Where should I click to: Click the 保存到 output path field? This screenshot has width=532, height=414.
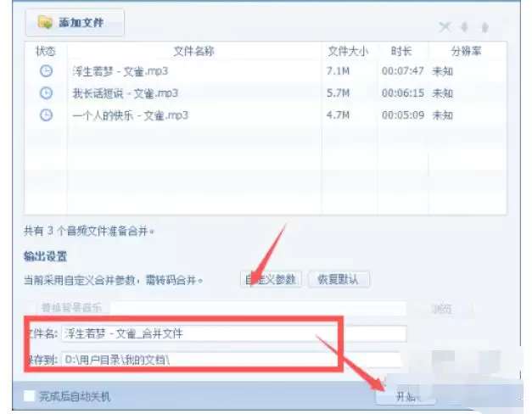pyautogui.click(x=231, y=360)
